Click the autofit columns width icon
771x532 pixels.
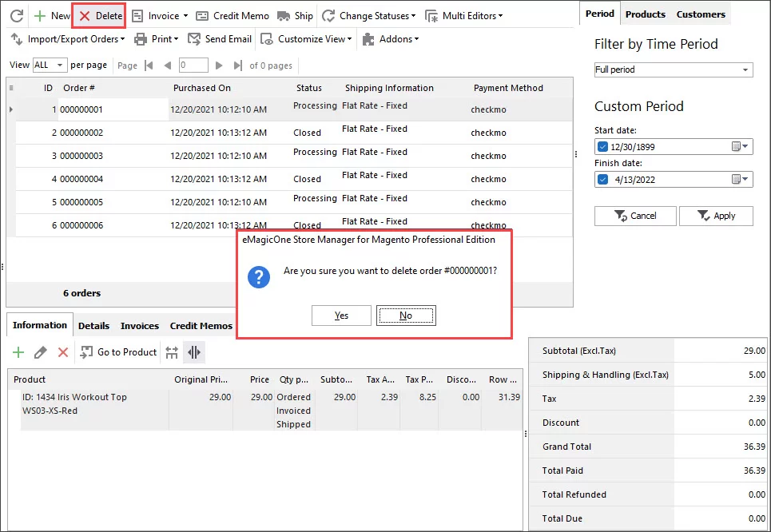(172, 352)
